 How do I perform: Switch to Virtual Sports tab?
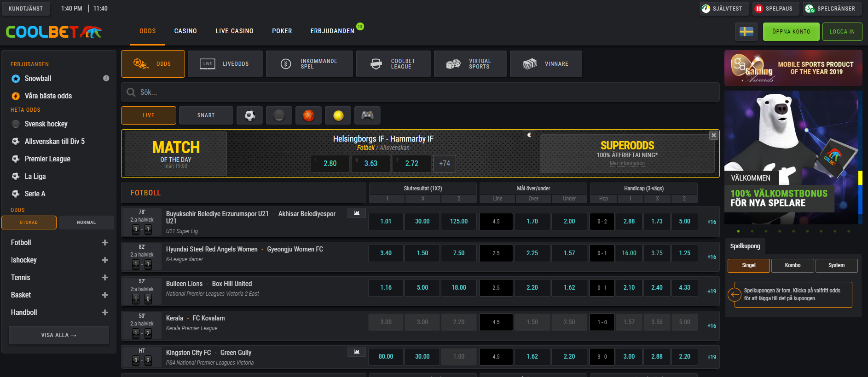click(x=470, y=64)
